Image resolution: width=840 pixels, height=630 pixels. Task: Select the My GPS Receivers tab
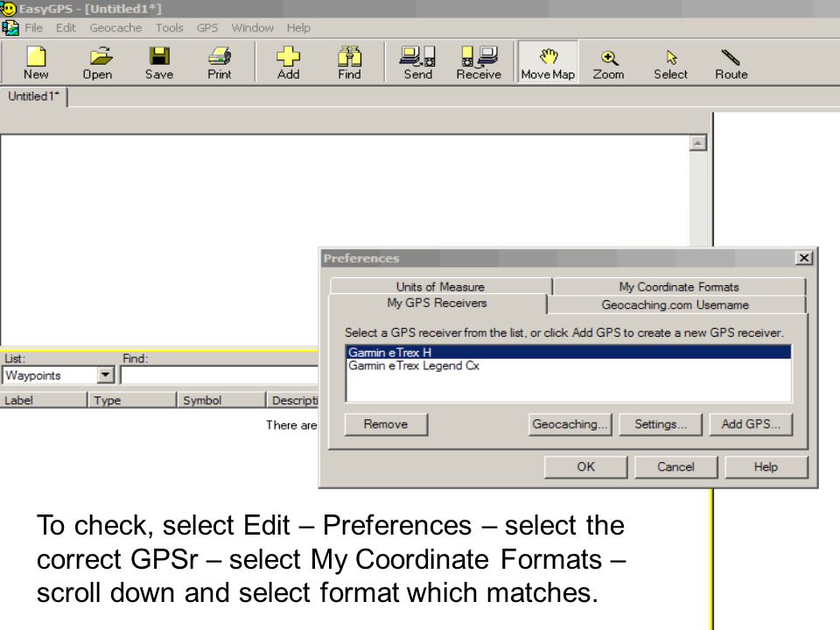pos(437,304)
